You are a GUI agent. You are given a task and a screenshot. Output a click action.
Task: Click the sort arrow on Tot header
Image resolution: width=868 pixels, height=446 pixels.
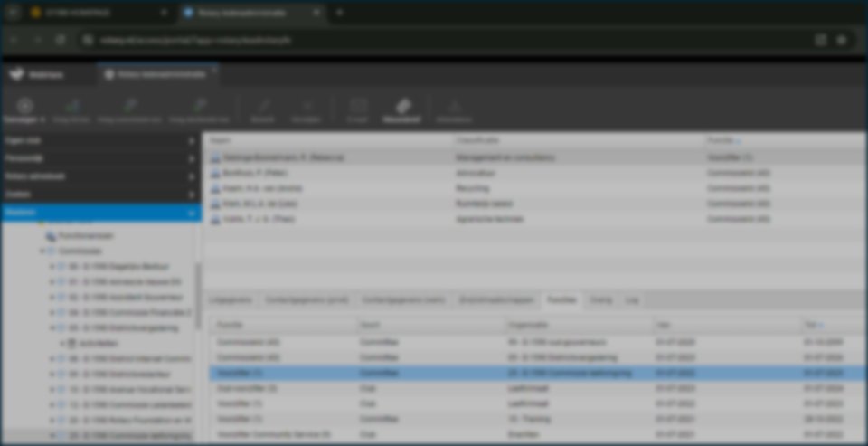821,326
